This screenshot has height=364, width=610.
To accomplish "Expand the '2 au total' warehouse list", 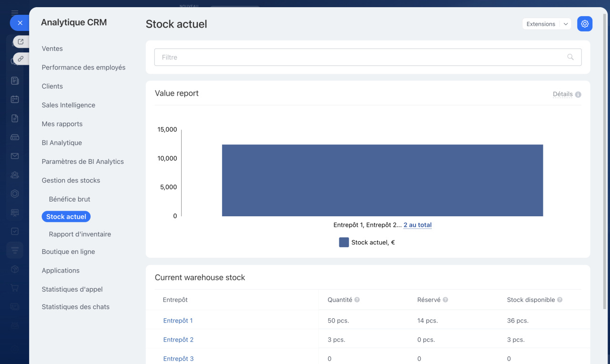I will (x=417, y=225).
